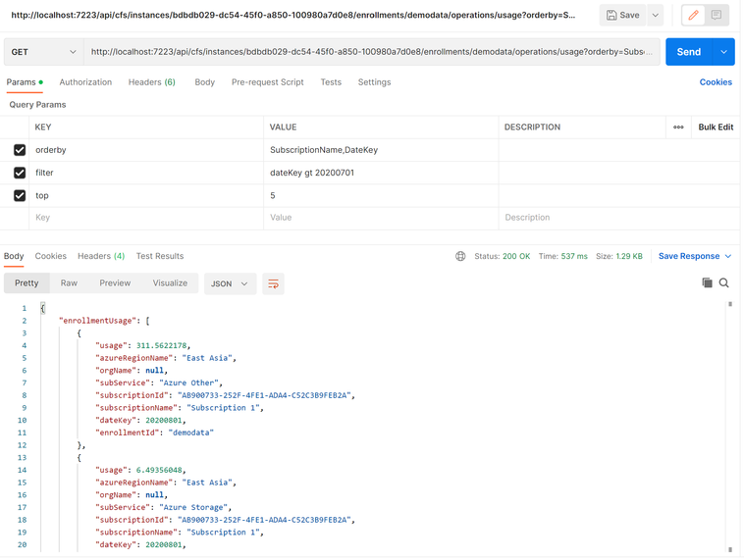Uncheck the orderby parameter checkbox
The width and height of the screenshot is (744, 560).
[x=20, y=150]
